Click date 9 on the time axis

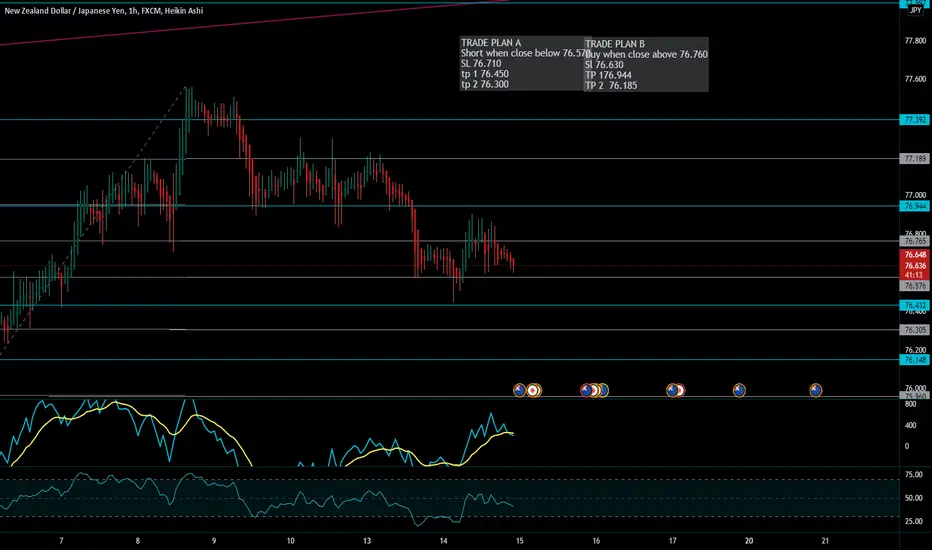[214, 540]
